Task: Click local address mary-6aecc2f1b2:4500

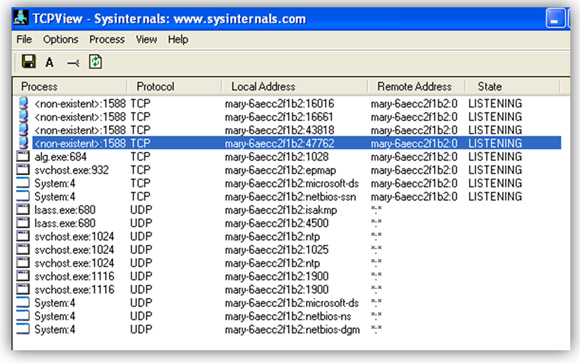Action: coord(276,223)
